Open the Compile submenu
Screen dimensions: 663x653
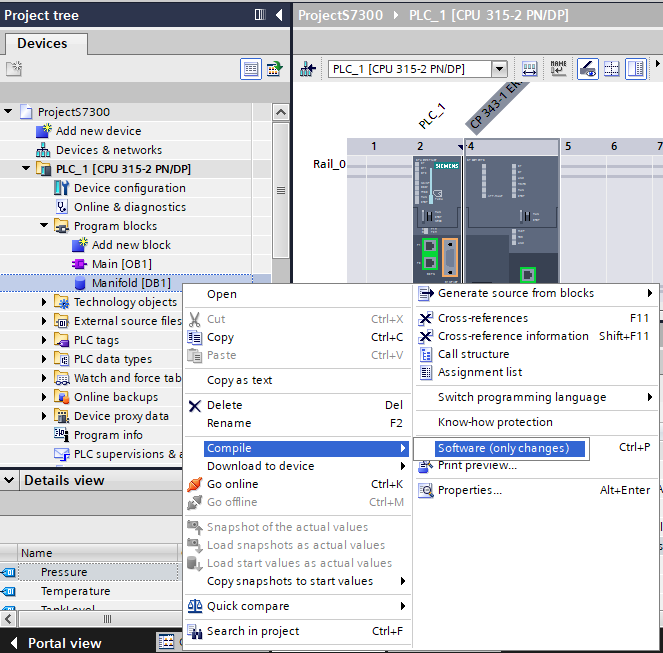pyautogui.click(x=306, y=448)
